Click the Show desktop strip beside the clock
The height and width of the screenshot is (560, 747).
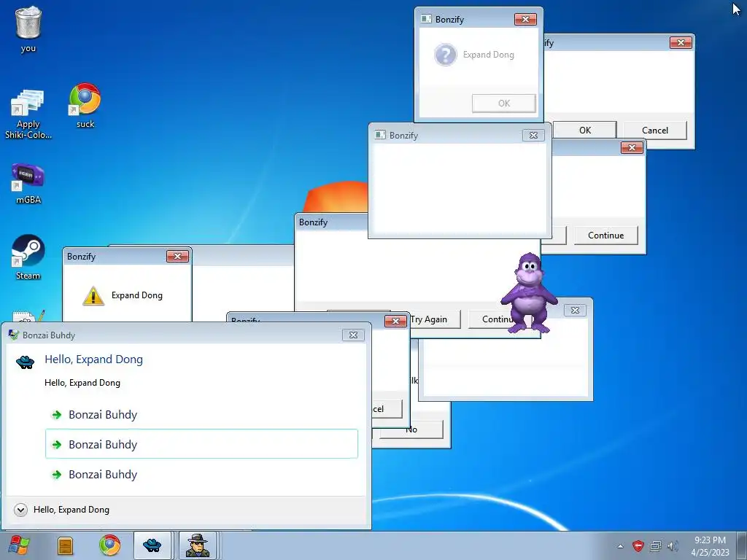741,545
